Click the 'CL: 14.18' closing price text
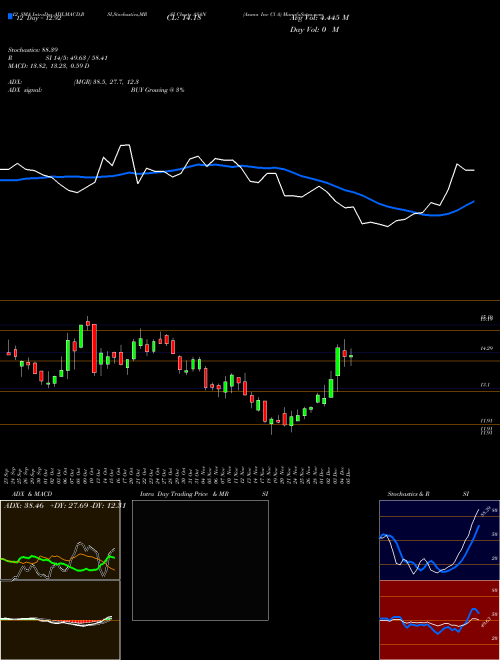Screen dimensions: 500x660 184,18
